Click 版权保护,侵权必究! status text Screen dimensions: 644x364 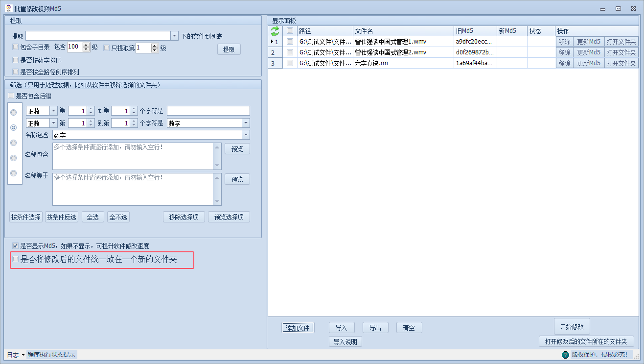[599, 355]
